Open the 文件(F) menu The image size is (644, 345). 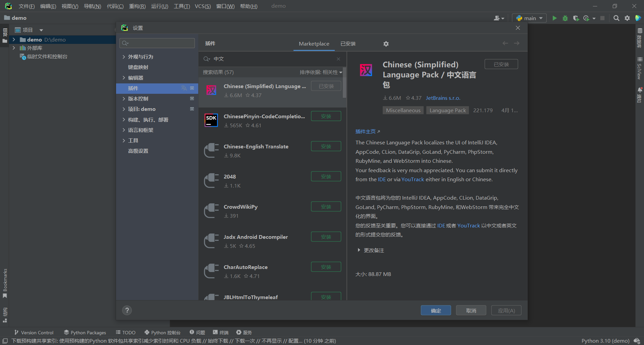(x=26, y=6)
